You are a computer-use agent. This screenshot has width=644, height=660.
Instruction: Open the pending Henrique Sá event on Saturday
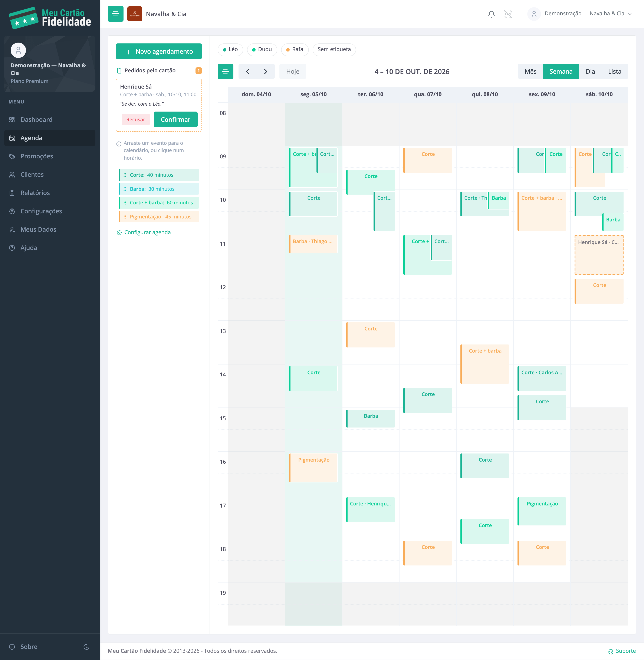pos(599,255)
